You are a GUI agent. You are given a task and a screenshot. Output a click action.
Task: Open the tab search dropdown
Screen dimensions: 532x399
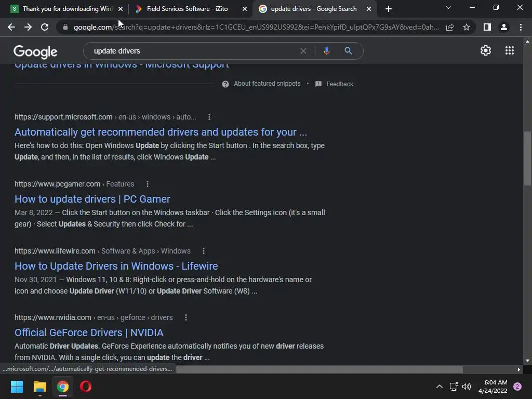tap(448, 7)
